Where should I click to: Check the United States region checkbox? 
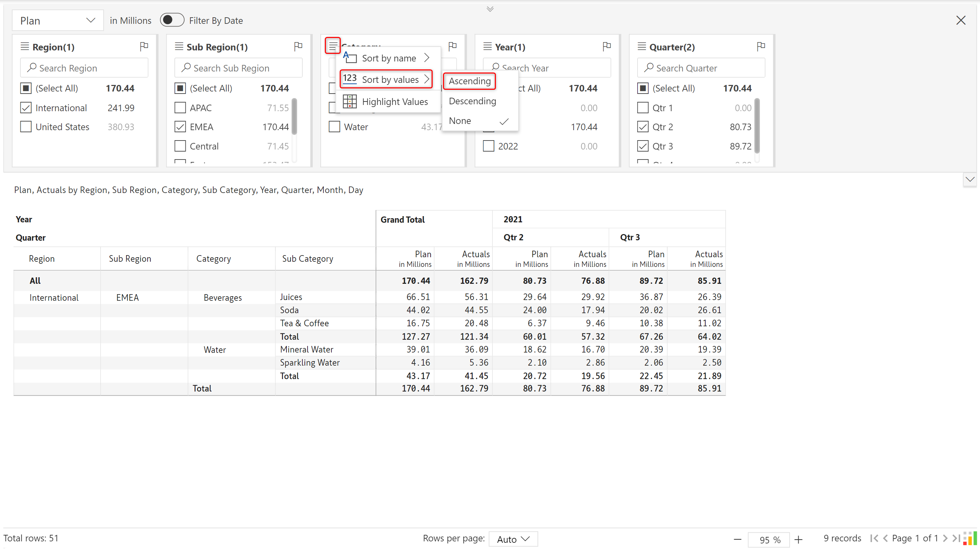click(x=26, y=127)
